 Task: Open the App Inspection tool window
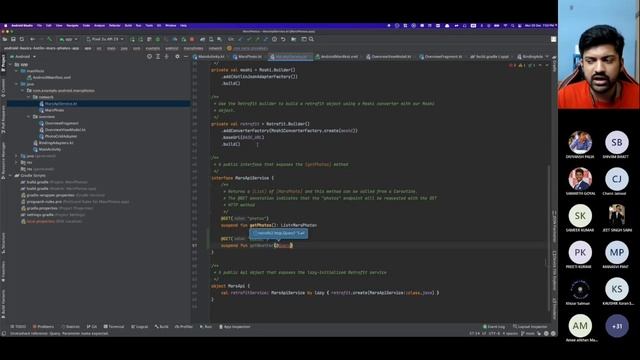[x=235, y=327]
